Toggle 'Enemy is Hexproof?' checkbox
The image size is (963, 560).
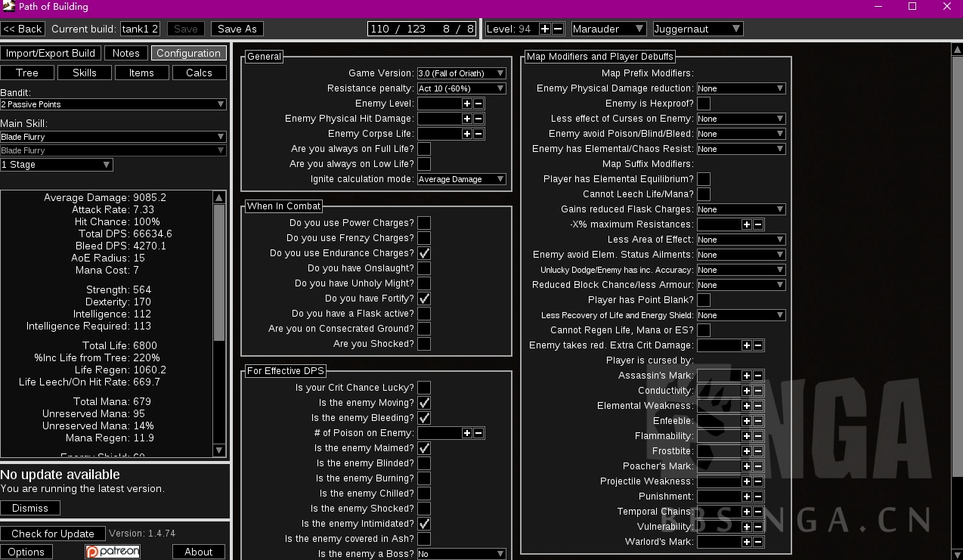(x=703, y=104)
